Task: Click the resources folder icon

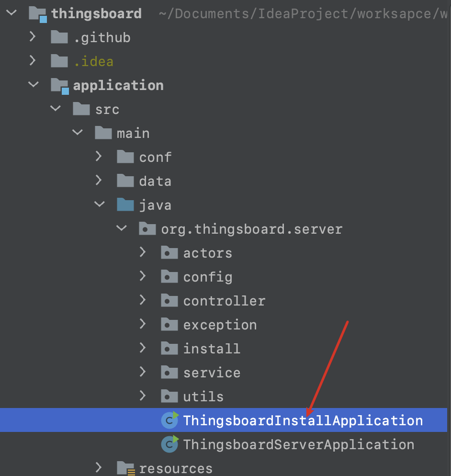Action: click(x=125, y=468)
